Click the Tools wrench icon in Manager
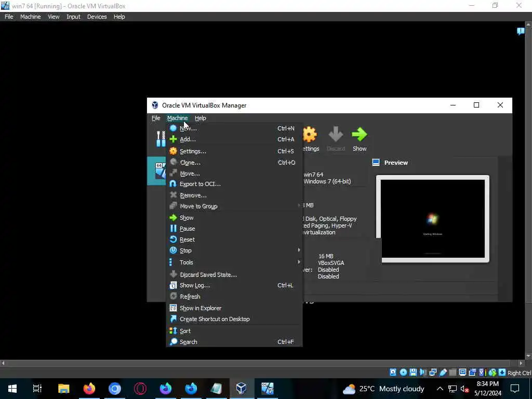Image resolution: width=532 pixels, height=399 pixels. [x=161, y=139]
